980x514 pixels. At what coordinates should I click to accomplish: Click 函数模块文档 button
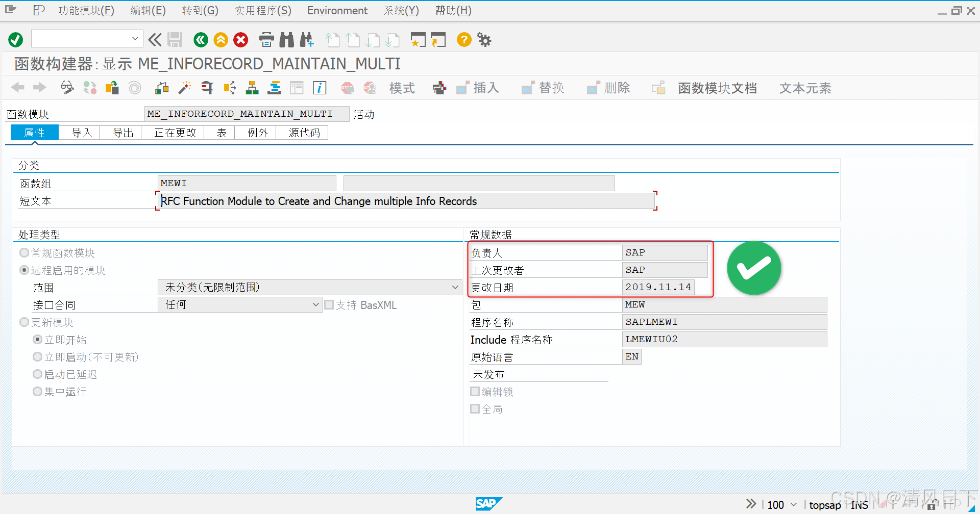point(717,88)
